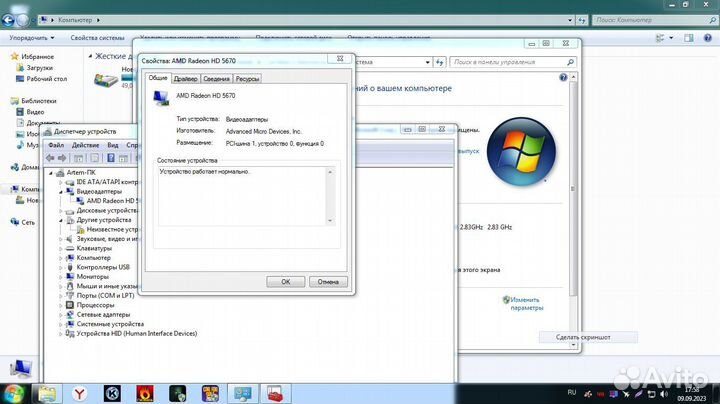Switch to the Ресурсы tab
720x404 pixels.
[247, 79]
